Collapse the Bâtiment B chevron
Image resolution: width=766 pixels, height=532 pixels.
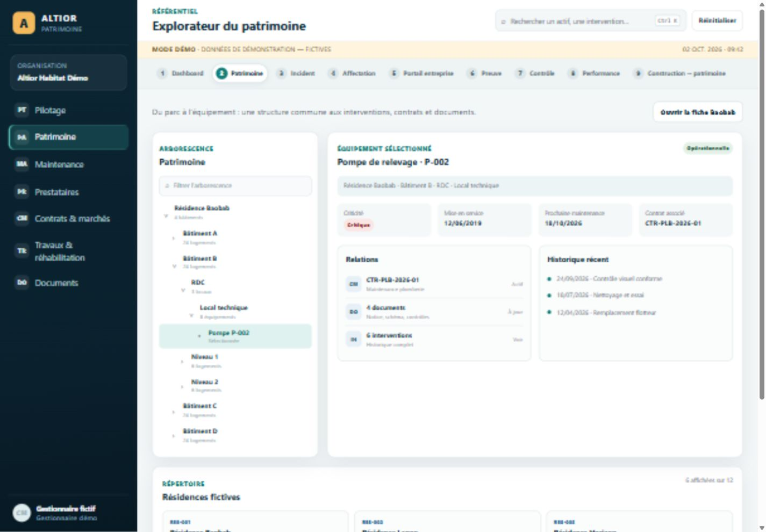click(174, 266)
